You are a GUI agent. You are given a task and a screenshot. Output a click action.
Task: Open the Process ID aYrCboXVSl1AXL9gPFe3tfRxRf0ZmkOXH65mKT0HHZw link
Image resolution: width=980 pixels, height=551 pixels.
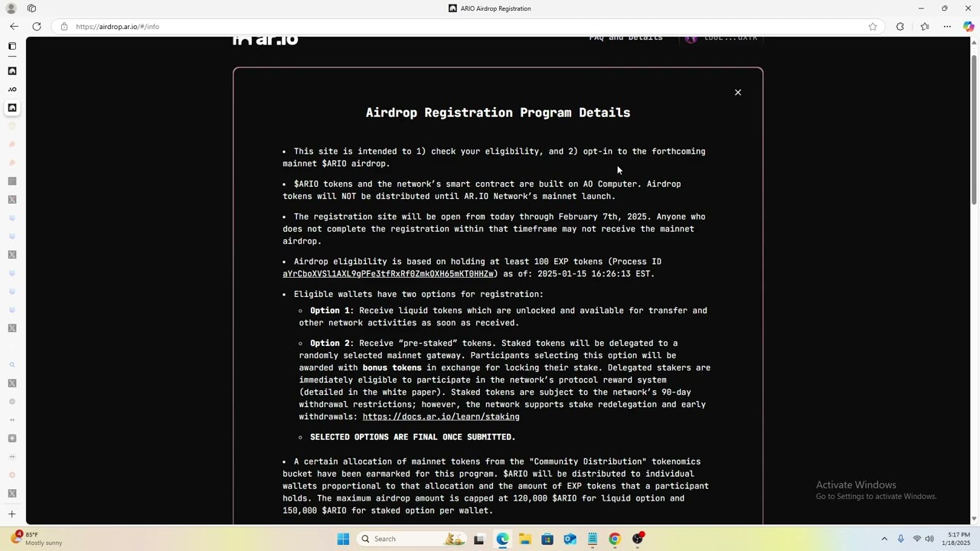coord(388,274)
